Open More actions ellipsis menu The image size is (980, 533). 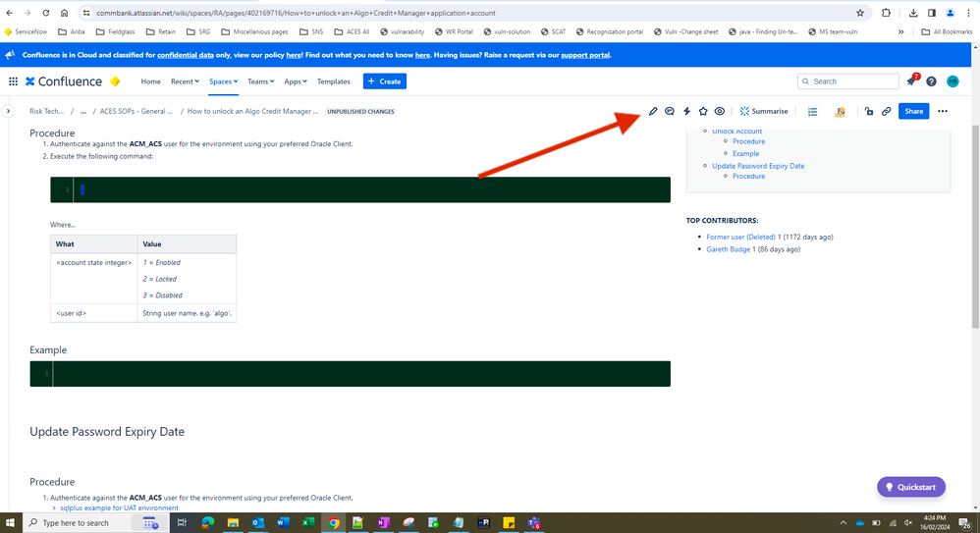943,111
